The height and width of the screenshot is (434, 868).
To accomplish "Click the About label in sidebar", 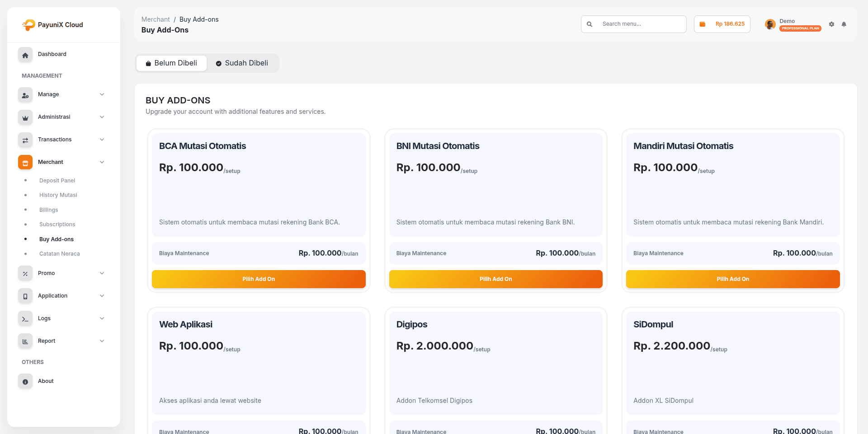I will pos(46,381).
